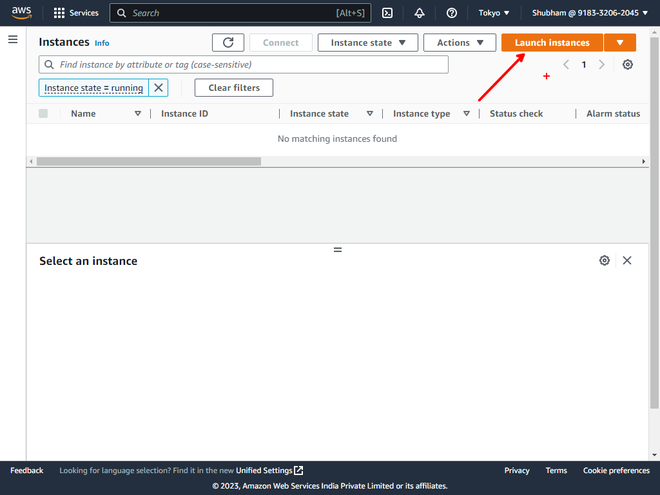The height and width of the screenshot is (495, 660).
Task: Click the disabled Connect button
Action: tap(281, 43)
